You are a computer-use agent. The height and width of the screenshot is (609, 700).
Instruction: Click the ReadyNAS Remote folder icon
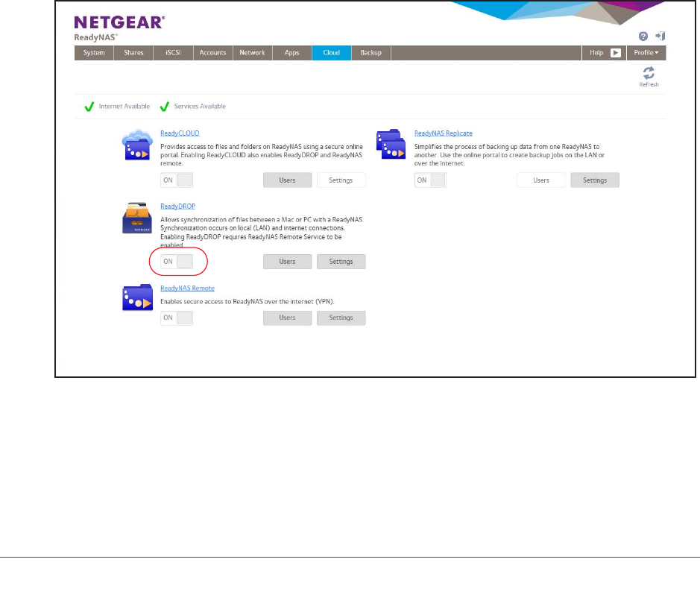click(x=137, y=297)
